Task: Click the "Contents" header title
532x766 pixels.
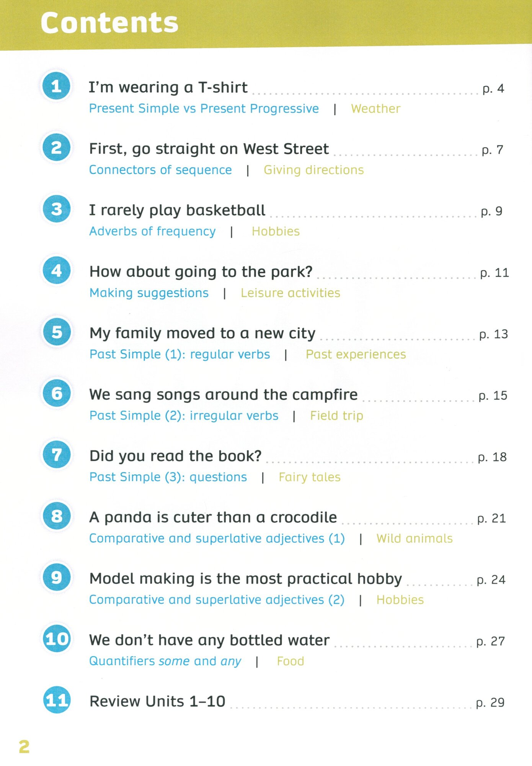Action: (109, 23)
